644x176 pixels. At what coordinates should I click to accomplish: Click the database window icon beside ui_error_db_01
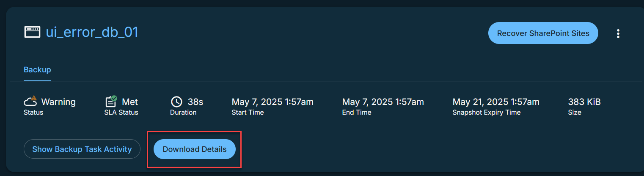tap(32, 32)
